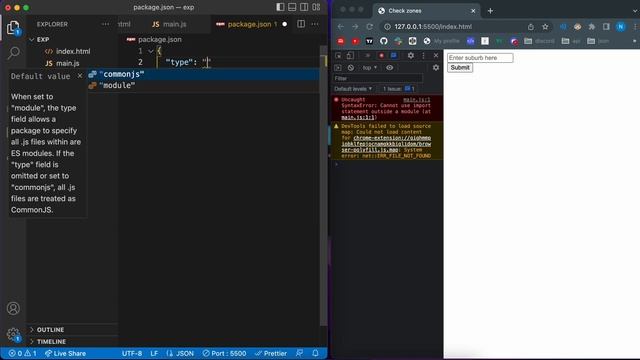The image size is (640, 360).
Task: Open the Extensions puzzle icon
Action: [592, 27]
